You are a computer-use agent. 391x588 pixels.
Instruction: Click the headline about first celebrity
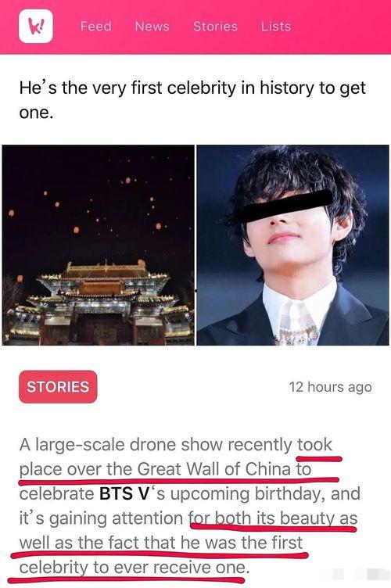[192, 100]
